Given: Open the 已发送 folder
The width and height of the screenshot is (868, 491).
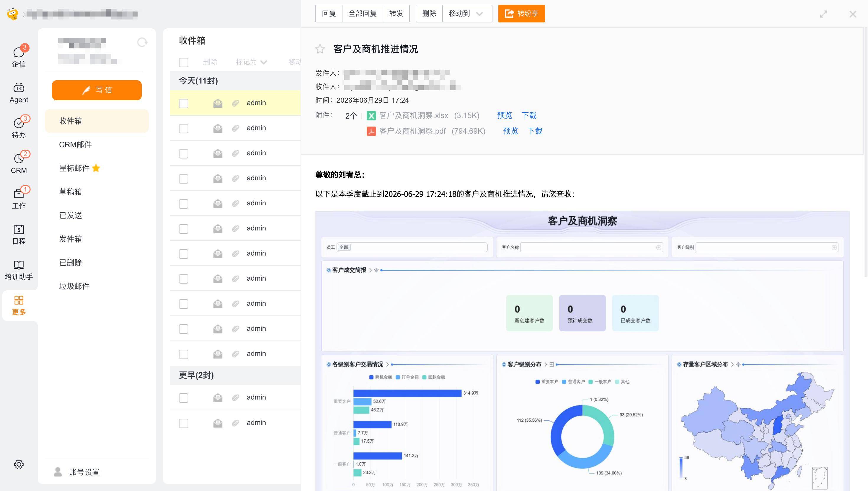Looking at the screenshot, I should pyautogui.click(x=97, y=215).
